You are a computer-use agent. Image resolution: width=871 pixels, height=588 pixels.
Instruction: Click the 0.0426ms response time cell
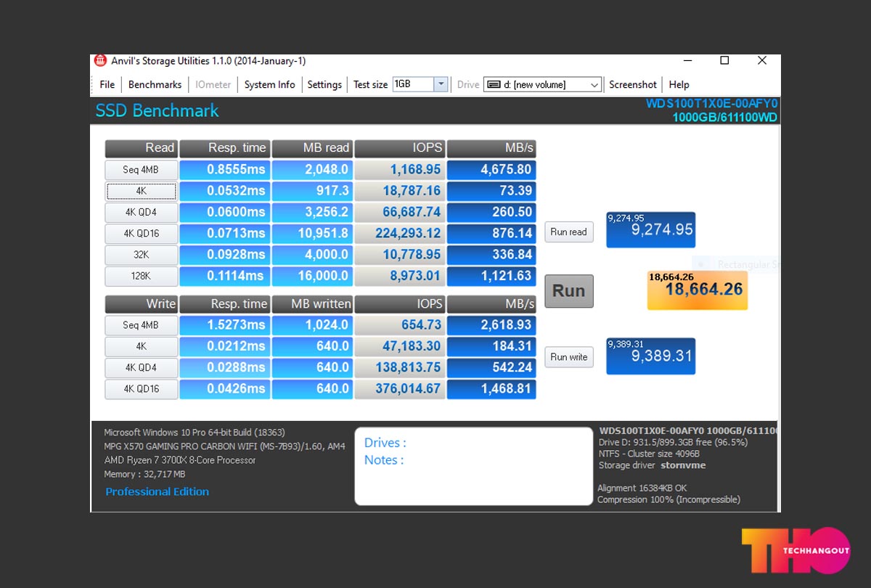(224, 389)
